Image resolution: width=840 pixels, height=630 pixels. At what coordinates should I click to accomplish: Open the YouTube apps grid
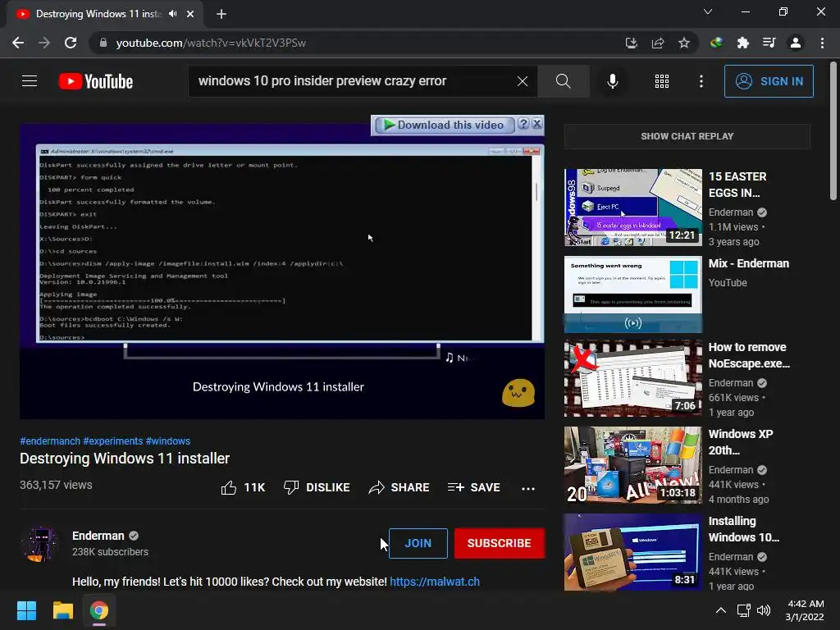coord(662,81)
